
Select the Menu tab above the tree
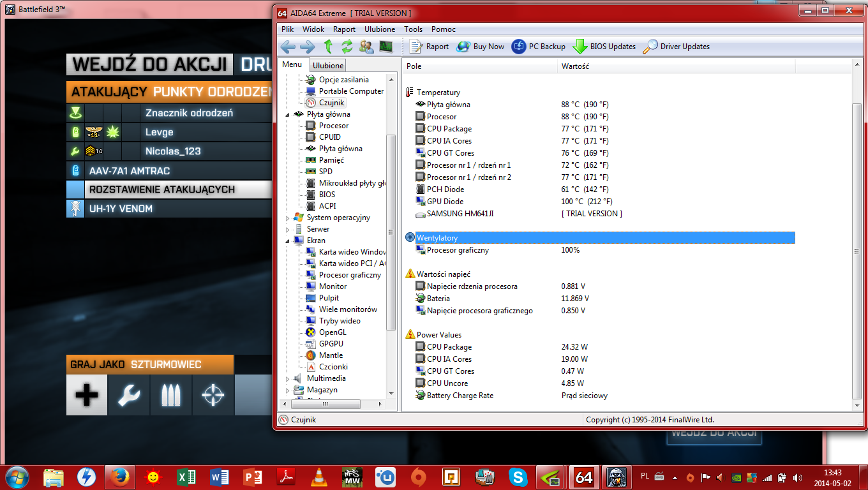point(292,64)
